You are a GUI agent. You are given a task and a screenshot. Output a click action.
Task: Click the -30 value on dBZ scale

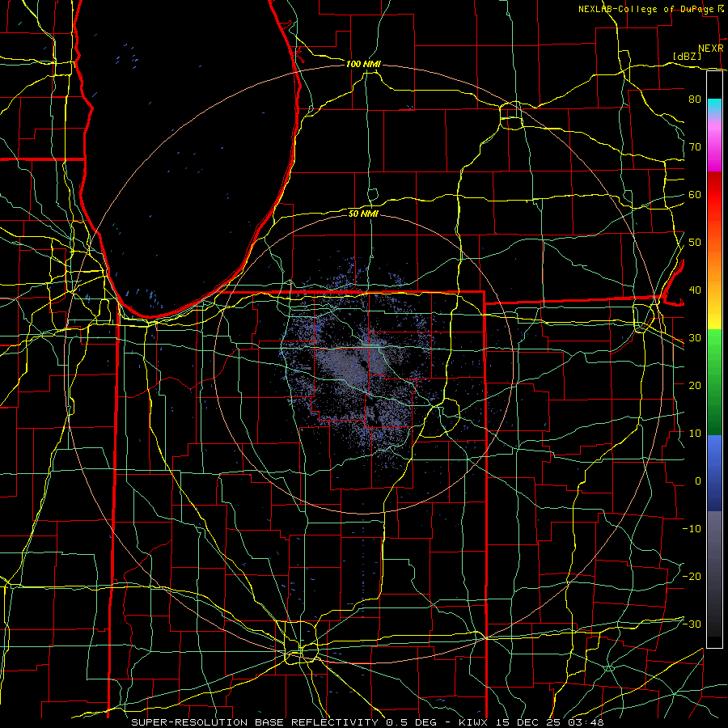[692, 624]
